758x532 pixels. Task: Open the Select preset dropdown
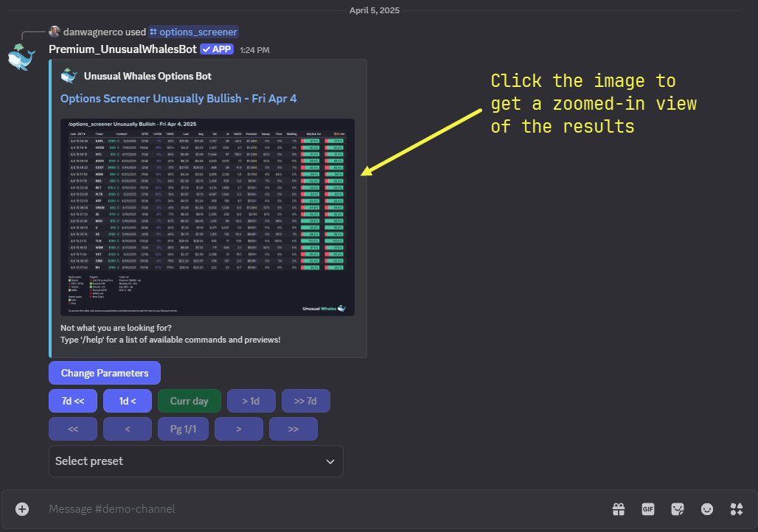coord(196,461)
